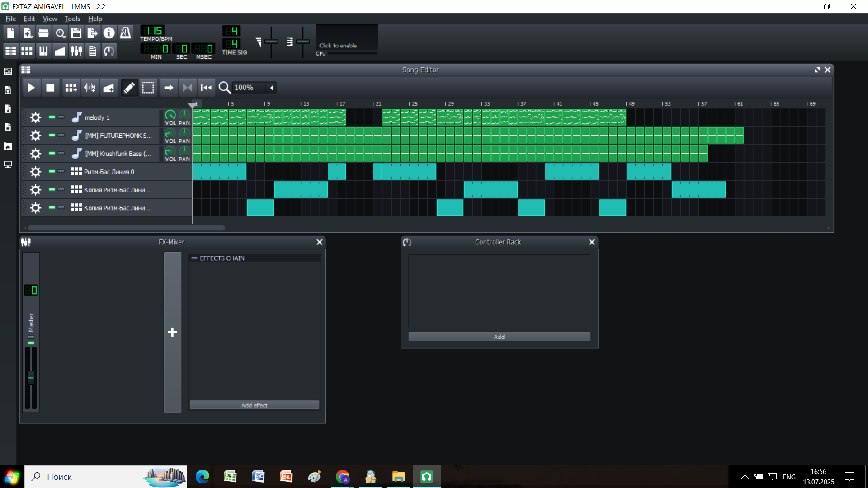The width and height of the screenshot is (868, 488).
Task: Select draw mode in the Song Editor
Action: pyautogui.click(x=129, y=87)
